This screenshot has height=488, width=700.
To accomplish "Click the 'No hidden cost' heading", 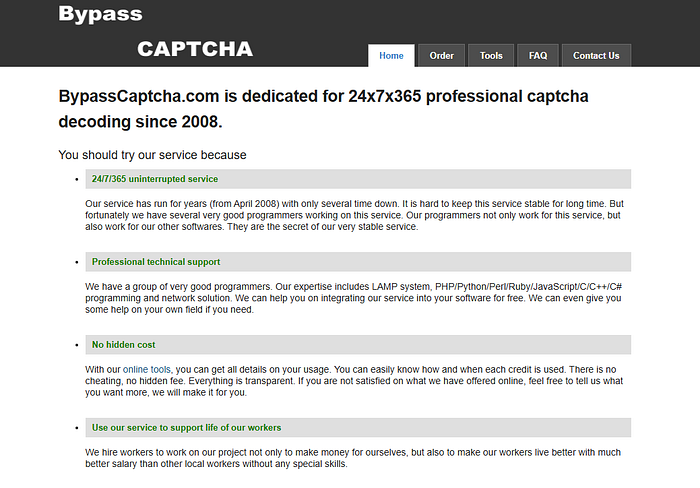I will tap(358, 345).
